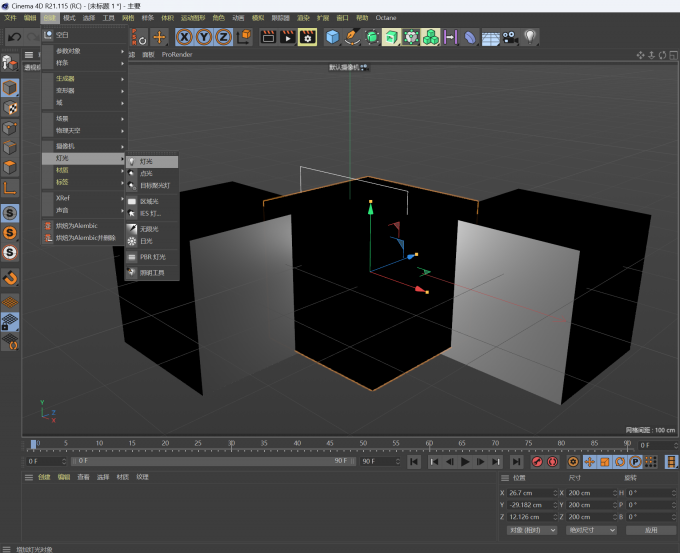680x553 pixels.
Task: Select Edges mode icon in left palette
Action: coord(10,147)
